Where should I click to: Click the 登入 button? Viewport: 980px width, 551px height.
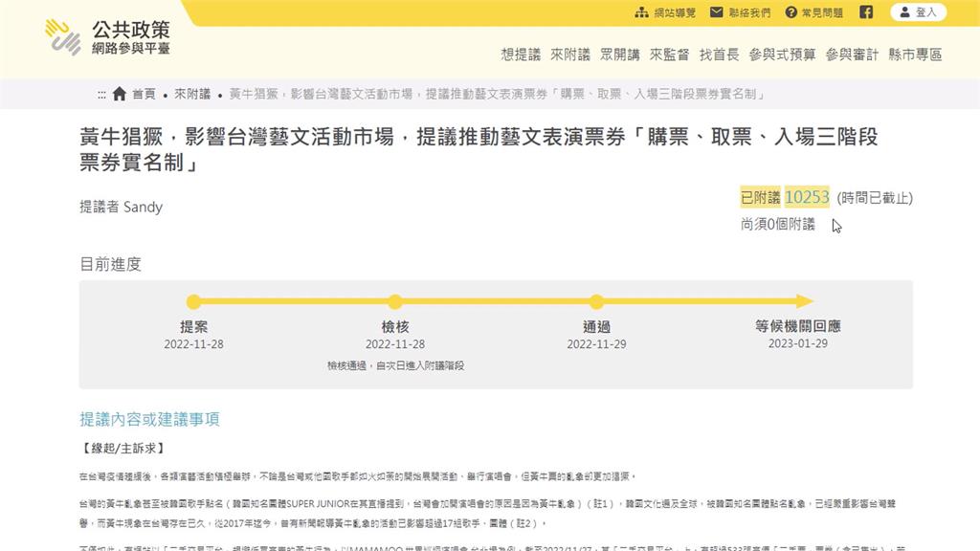(x=919, y=12)
